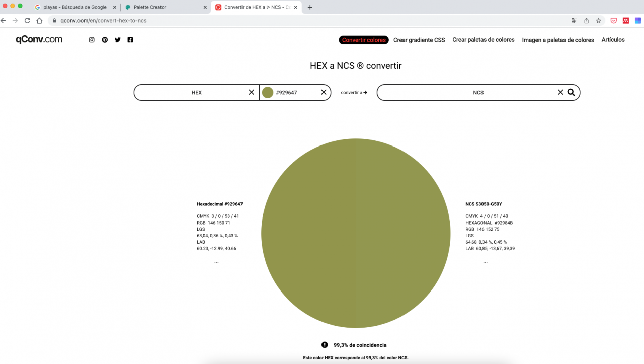Open Crear gradiente CSS menu item
Screen dimensions: 644x364
pyautogui.click(x=419, y=40)
